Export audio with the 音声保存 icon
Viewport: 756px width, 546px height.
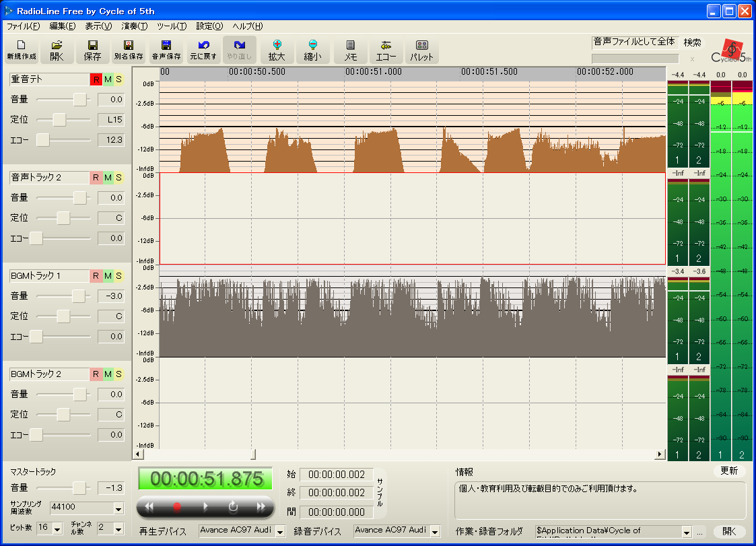[166, 50]
